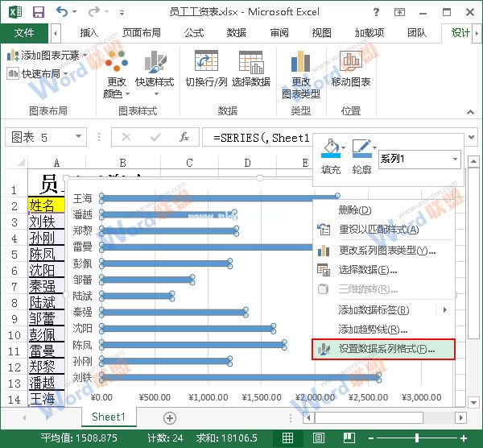Expand the 系列1 chart element combo box
Screen dimensions: 483x448
tap(455, 160)
